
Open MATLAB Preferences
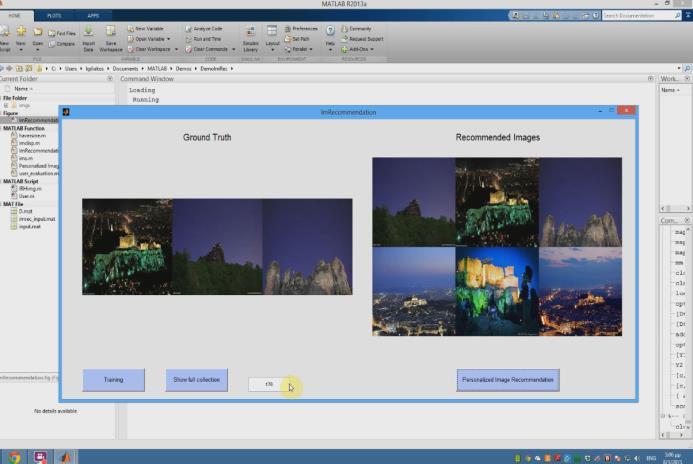tap(301, 28)
